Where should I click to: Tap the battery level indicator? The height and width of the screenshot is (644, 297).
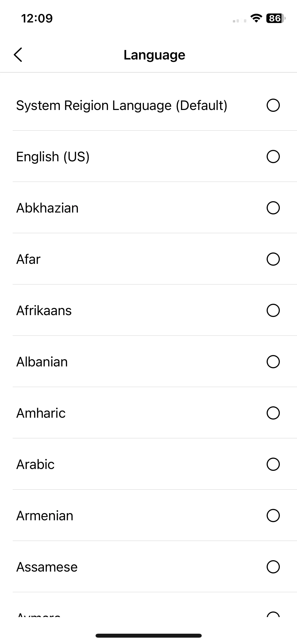276,18
